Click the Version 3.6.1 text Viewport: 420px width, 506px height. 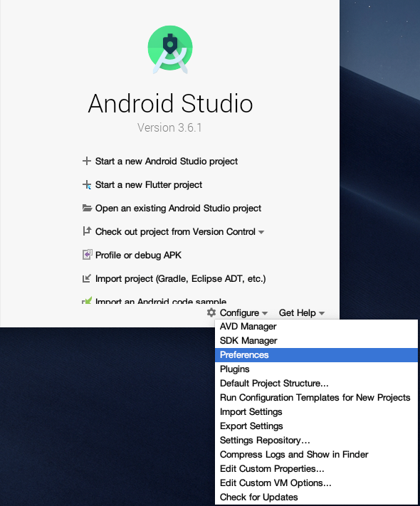click(169, 127)
